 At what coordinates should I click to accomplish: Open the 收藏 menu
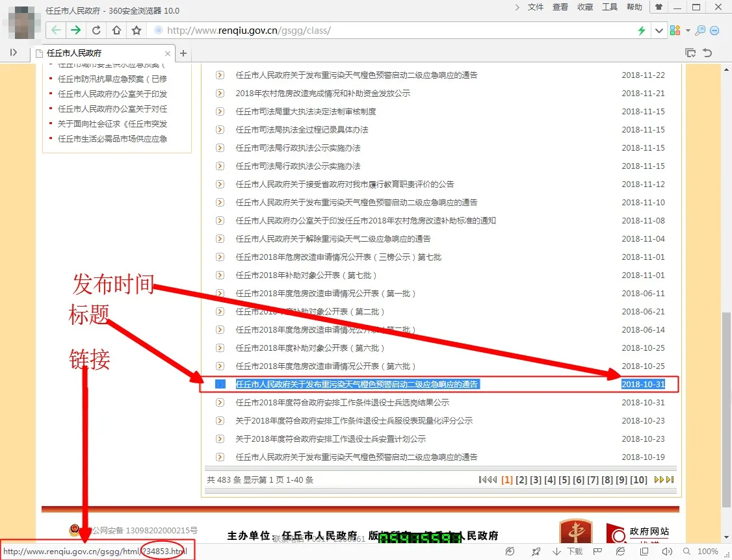pos(585,7)
